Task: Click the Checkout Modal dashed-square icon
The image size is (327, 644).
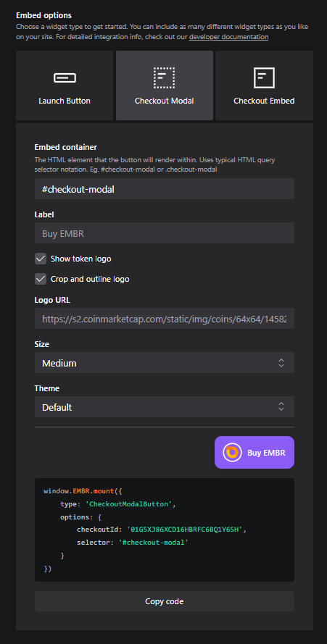Action: pos(164,78)
